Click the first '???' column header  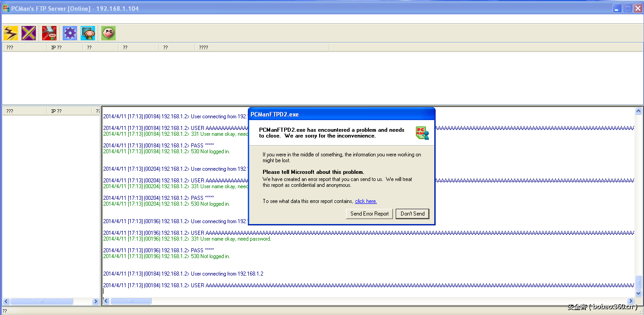click(10, 47)
